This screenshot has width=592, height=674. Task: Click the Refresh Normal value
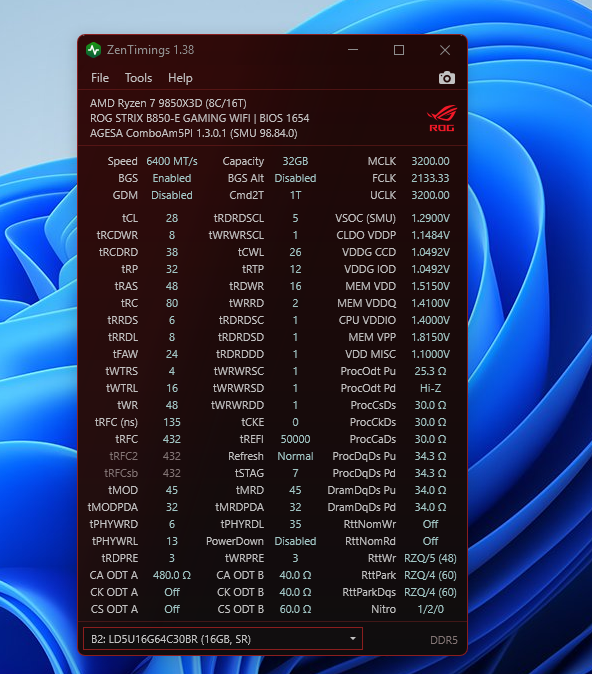click(x=295, y=456)
